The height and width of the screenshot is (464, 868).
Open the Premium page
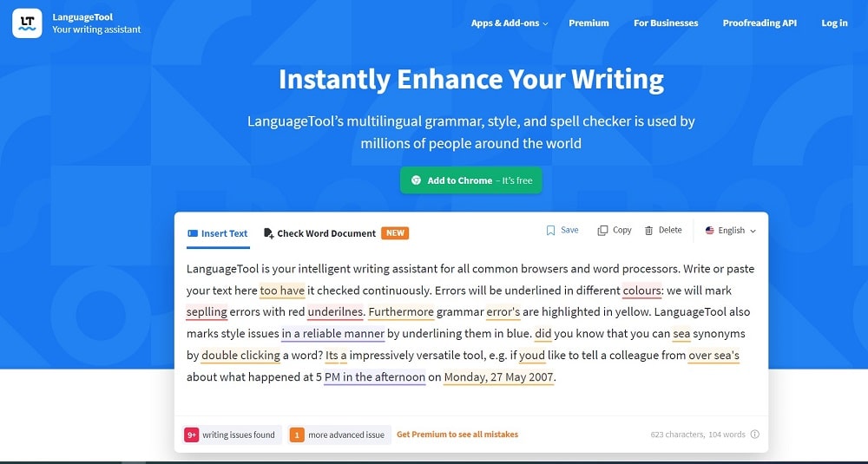(x=589, y=23)
